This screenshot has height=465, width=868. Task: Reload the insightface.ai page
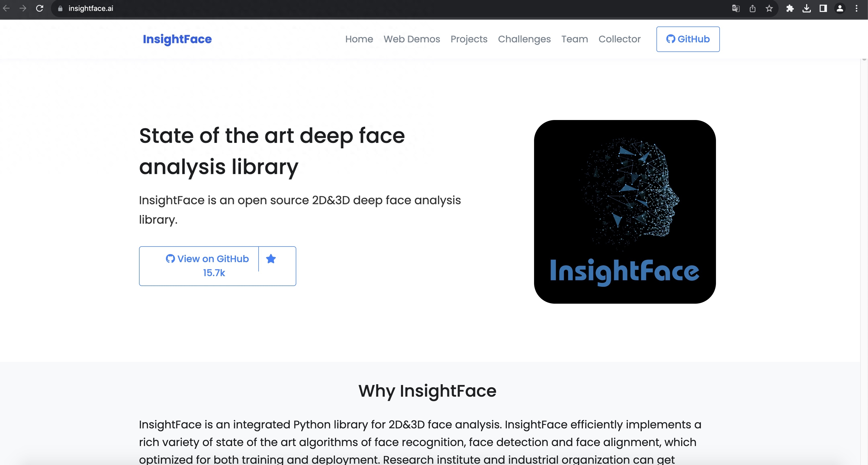[x=40, y=8]
